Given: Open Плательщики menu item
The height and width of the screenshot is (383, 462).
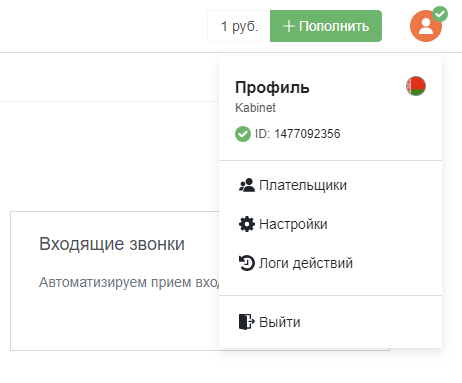Looking at the screenshot, I should (330, 185).
